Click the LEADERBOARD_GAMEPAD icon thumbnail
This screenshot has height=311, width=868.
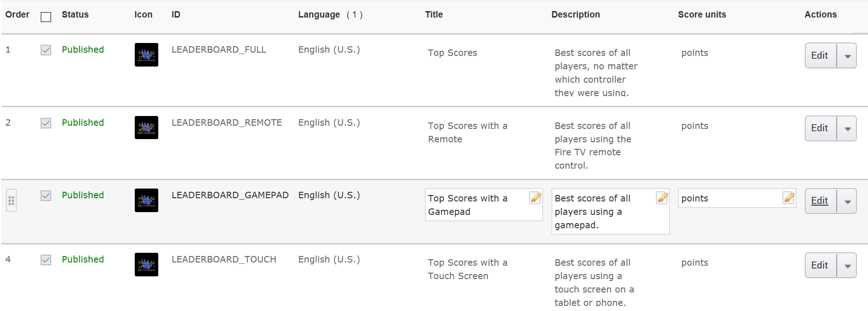[146, 200]
